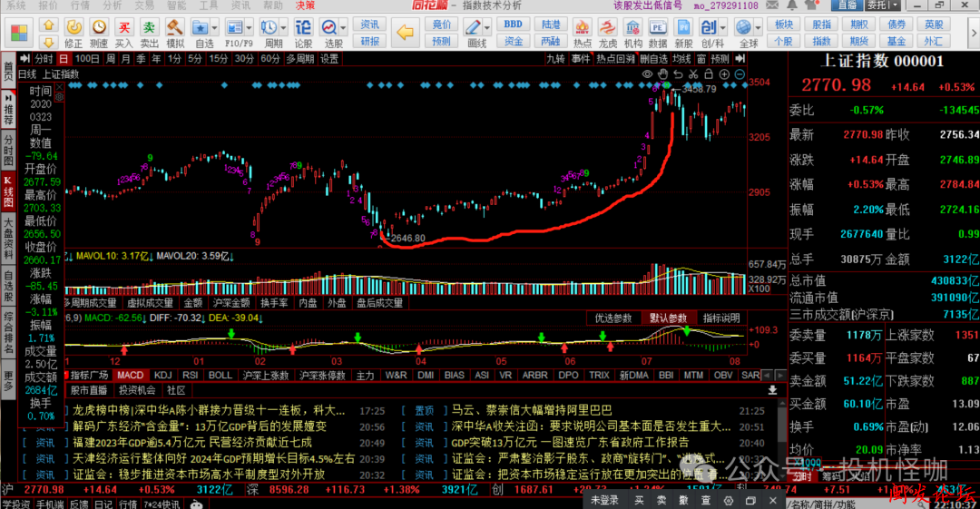The height and width of the screenshot is (509, 980).
Task: Select the 画线 drawing pencil icon
Action: (473, 27)
